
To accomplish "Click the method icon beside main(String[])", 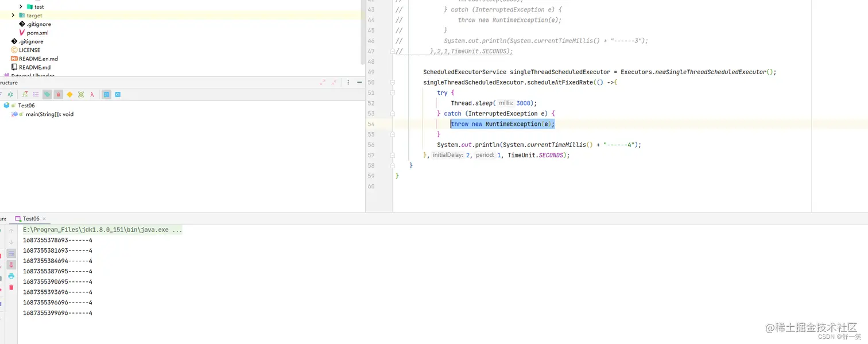I will pos(15,114).
